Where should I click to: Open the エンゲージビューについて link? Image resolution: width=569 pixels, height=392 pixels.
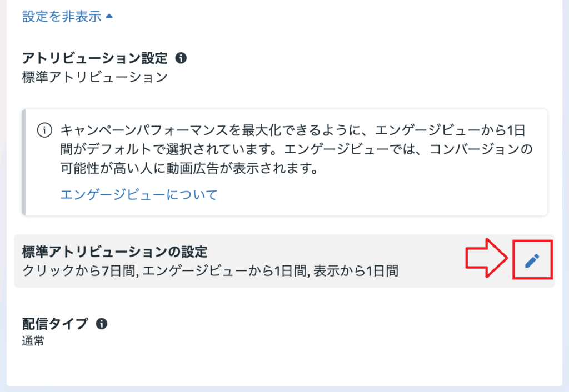(x=138, y=195)
